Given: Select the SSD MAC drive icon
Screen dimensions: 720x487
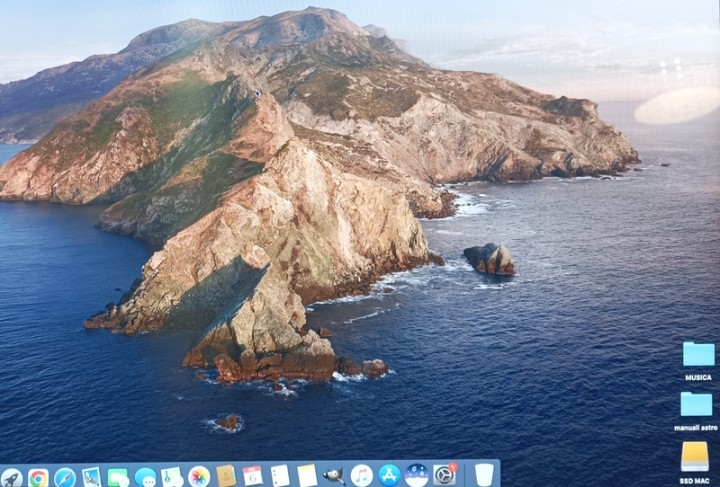Looking at the screenshot, I should point(695,456).
